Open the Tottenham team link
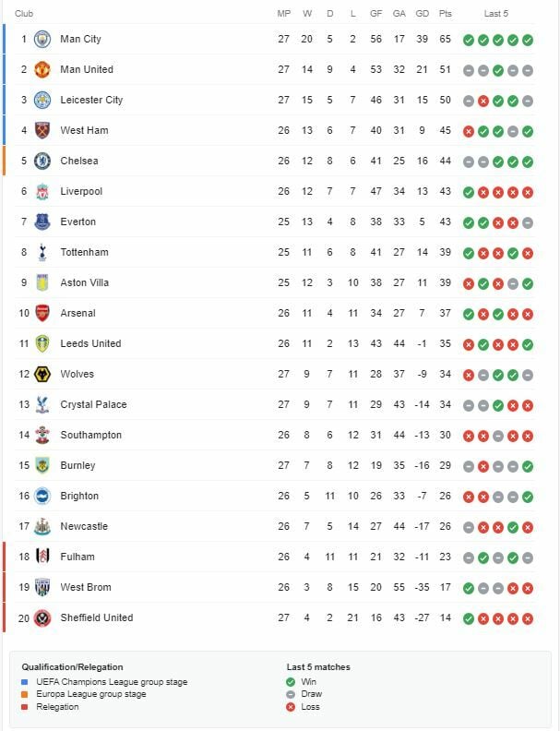The width and height of the screenshot is (560, 731). (84, 252)
